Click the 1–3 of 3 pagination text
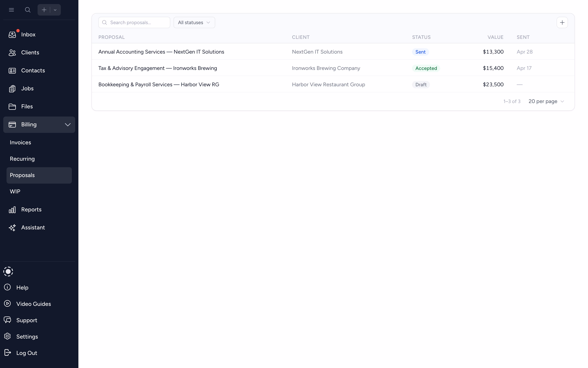 pos(512,101)
